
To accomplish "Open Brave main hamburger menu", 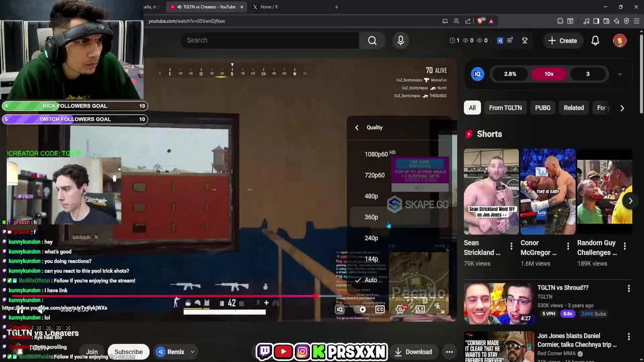I will [636, 21].
